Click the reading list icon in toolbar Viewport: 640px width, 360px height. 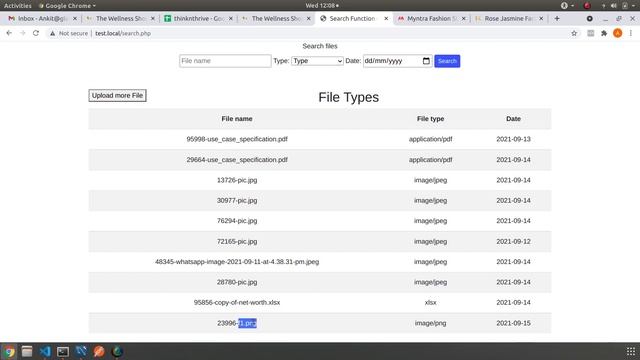591,33
